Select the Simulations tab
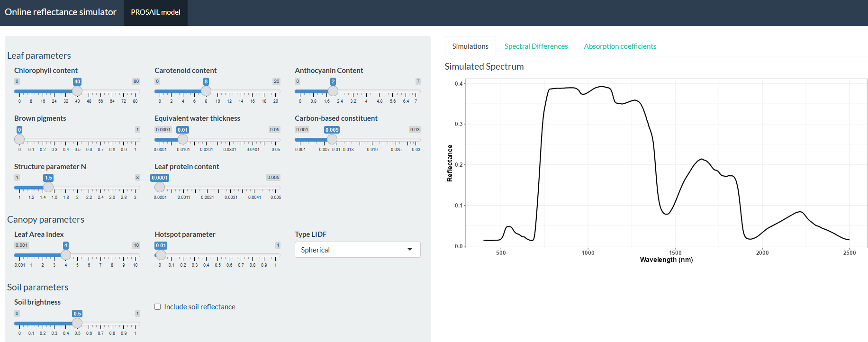The image size is (868, 342). (x=470, y=46)
